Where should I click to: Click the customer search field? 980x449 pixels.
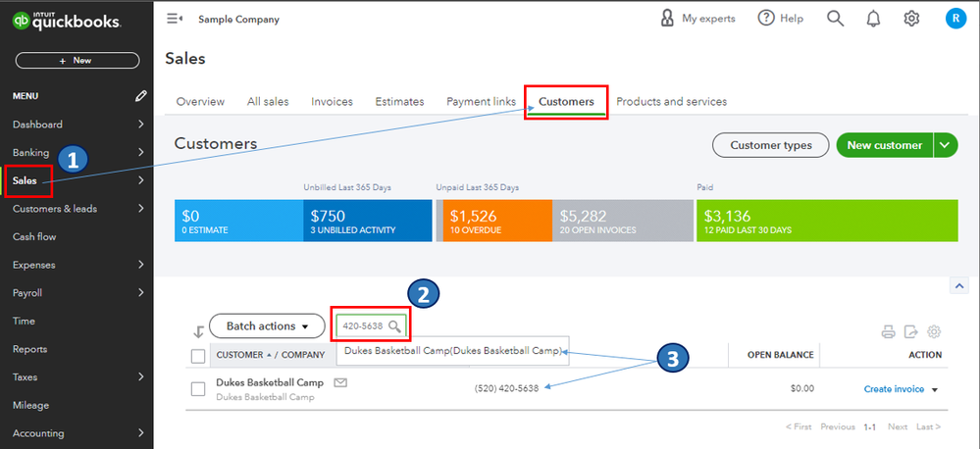click(362, 325)
